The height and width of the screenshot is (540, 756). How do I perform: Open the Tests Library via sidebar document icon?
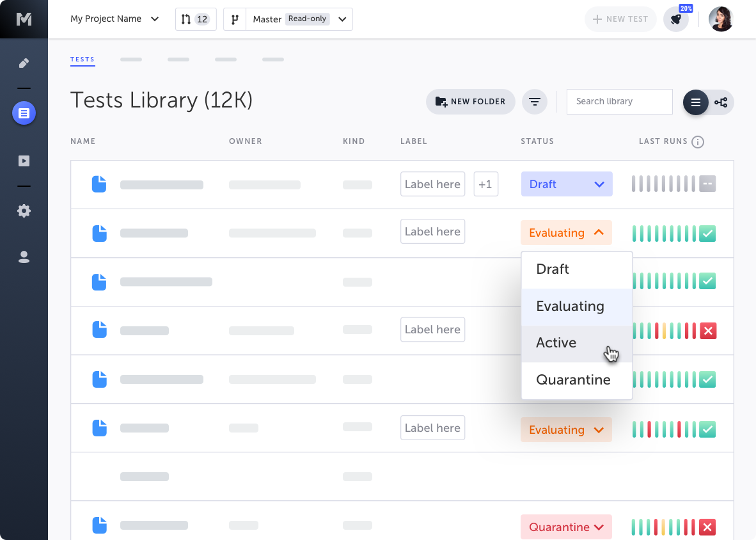pos(24,113)
